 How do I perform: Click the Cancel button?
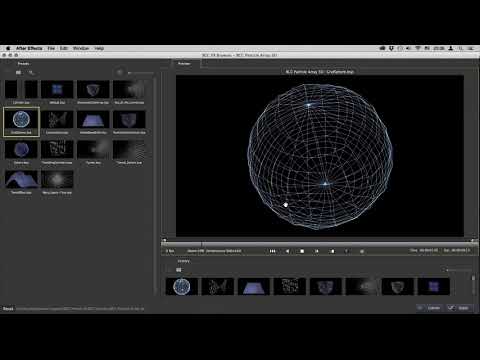coord(429,308)
